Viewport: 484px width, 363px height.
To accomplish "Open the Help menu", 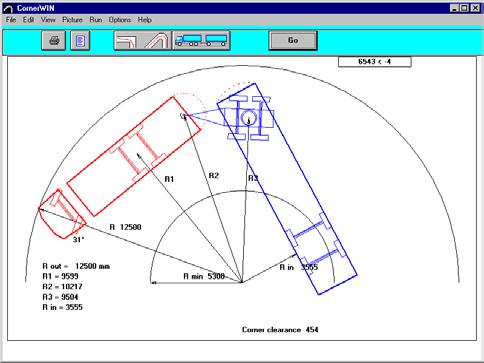I will (145, 20).
